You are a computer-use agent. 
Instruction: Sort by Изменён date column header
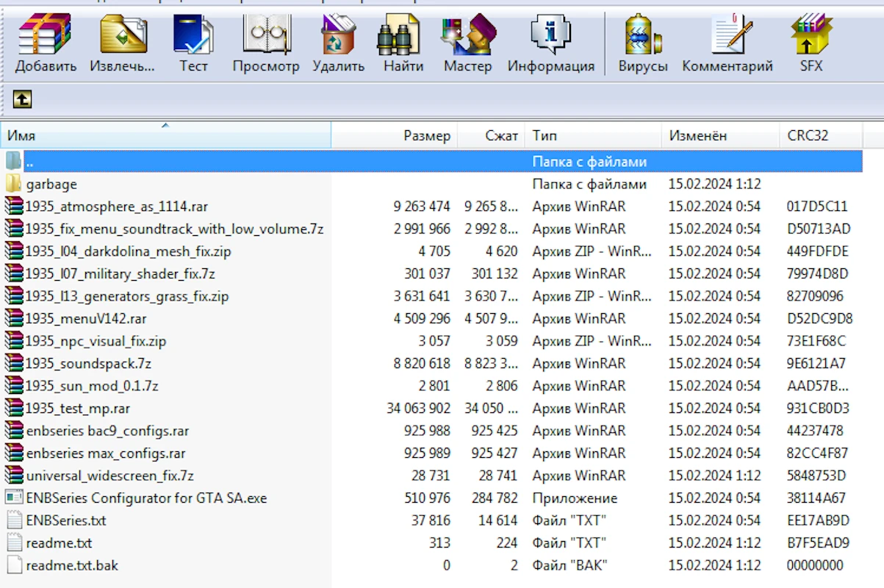pos(697,136)
